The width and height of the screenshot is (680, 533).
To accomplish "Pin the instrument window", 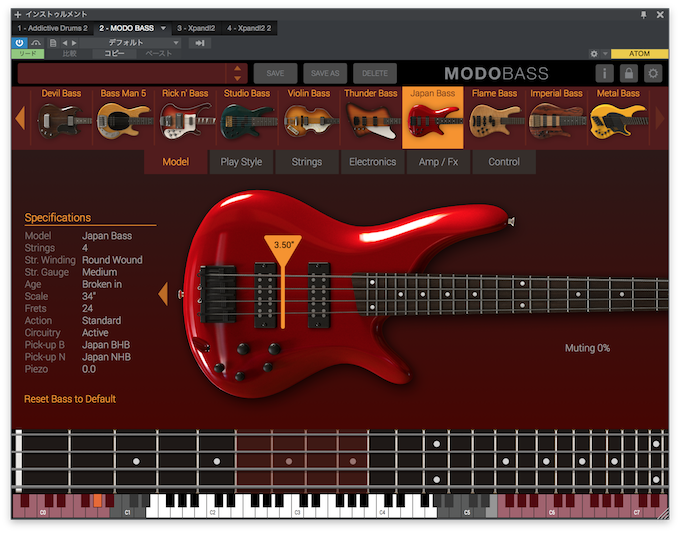I will pyautogui.click(x=644, y=14).
